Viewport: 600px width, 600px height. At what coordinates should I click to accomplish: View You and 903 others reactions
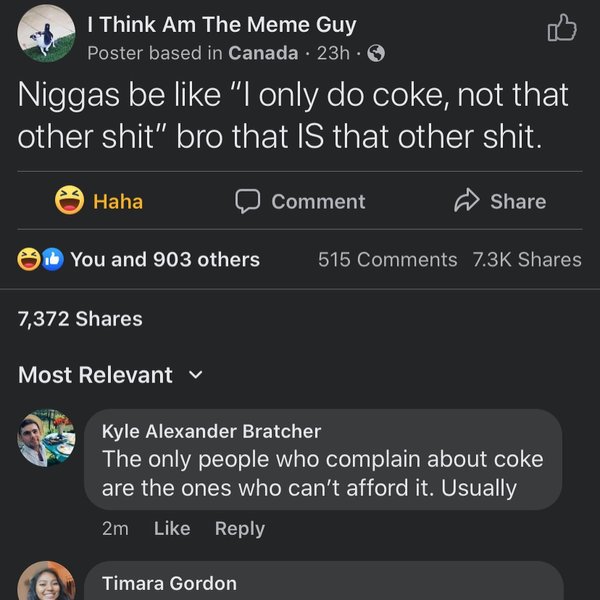point(165,260)
